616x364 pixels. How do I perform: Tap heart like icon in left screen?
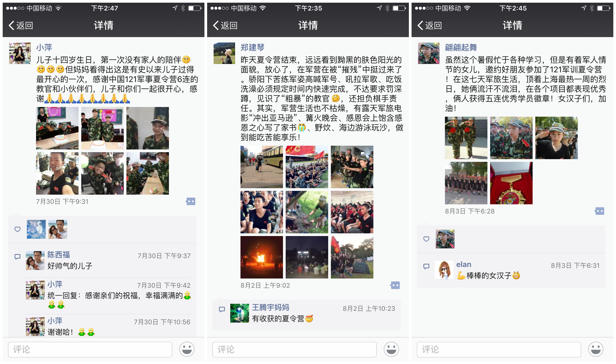click(x=17, y=229)
